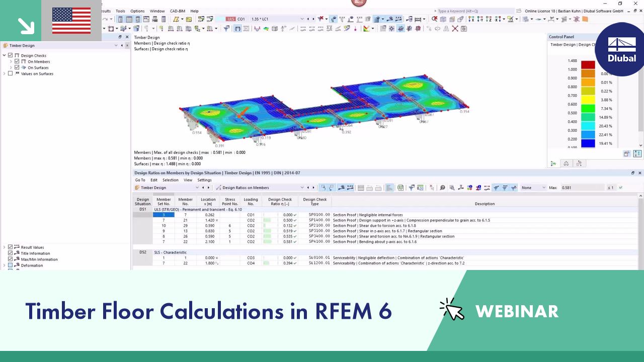Open the Timber Design result navigator icon

point(6,45)
